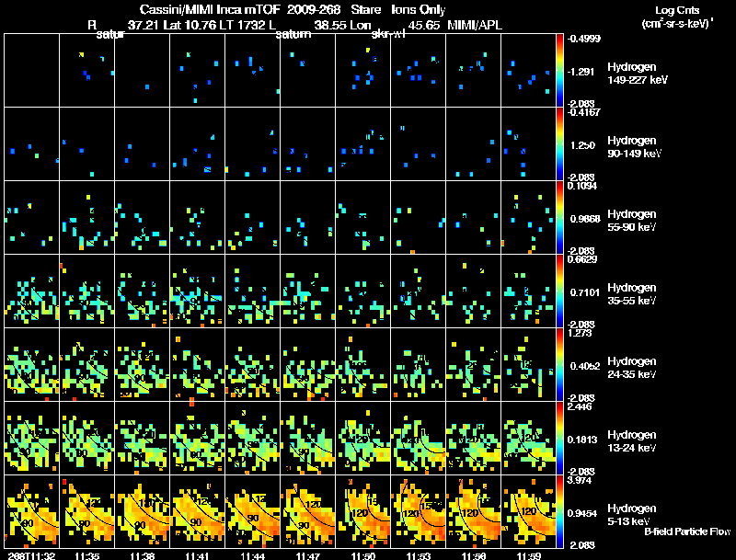Click the "0.9868" color scale value
The width and height of the screenshot is (736, 560).
tap(585, 219)
